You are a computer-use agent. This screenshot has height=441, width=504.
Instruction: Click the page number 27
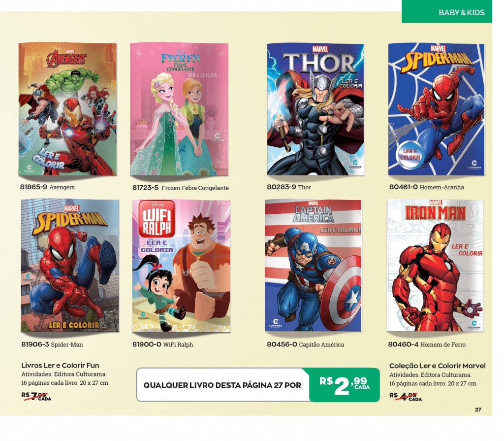tap(478, 409)
